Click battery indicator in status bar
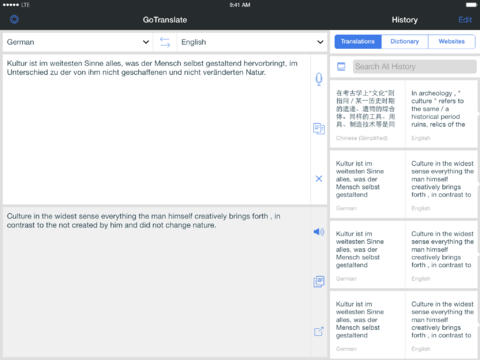This screenshot has width=480, height=360. (x=471, y=5)
